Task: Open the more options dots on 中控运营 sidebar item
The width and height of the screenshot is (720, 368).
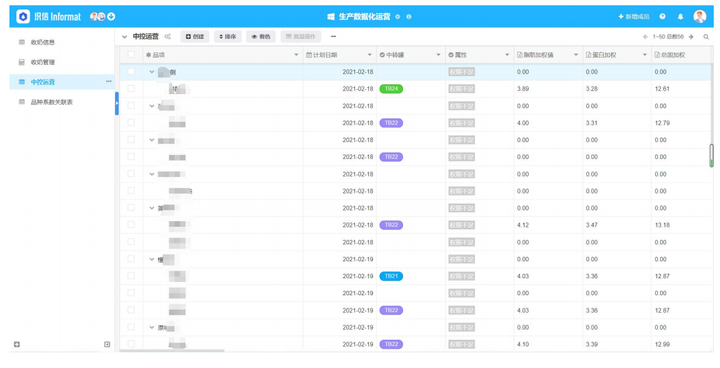Action: (x=109, y=82)
